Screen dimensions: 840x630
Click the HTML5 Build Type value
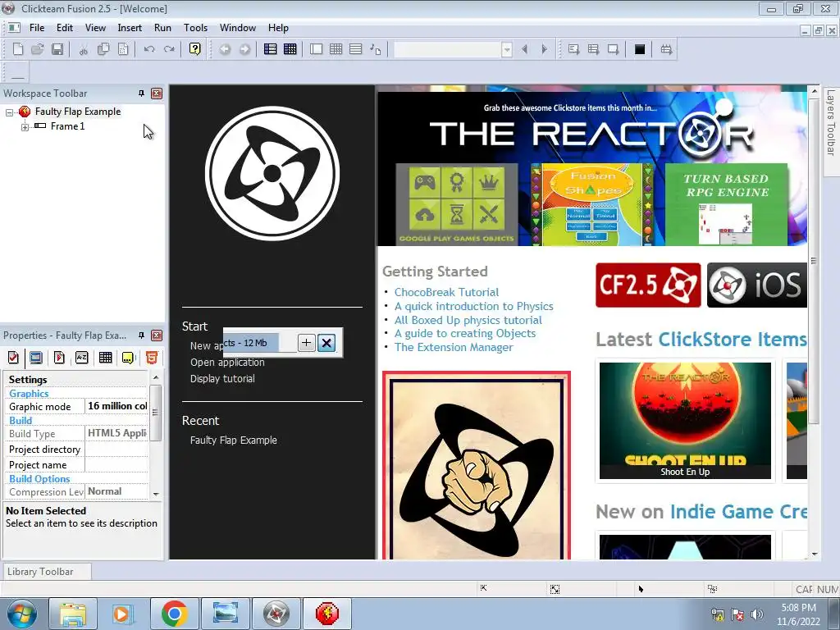(x=117, y=433)
